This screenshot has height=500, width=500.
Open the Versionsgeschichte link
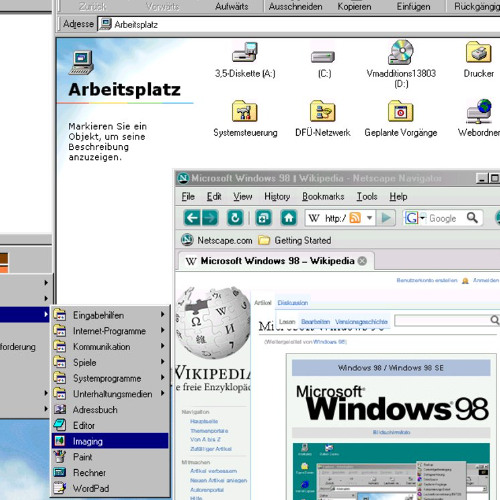click(361, 322)
